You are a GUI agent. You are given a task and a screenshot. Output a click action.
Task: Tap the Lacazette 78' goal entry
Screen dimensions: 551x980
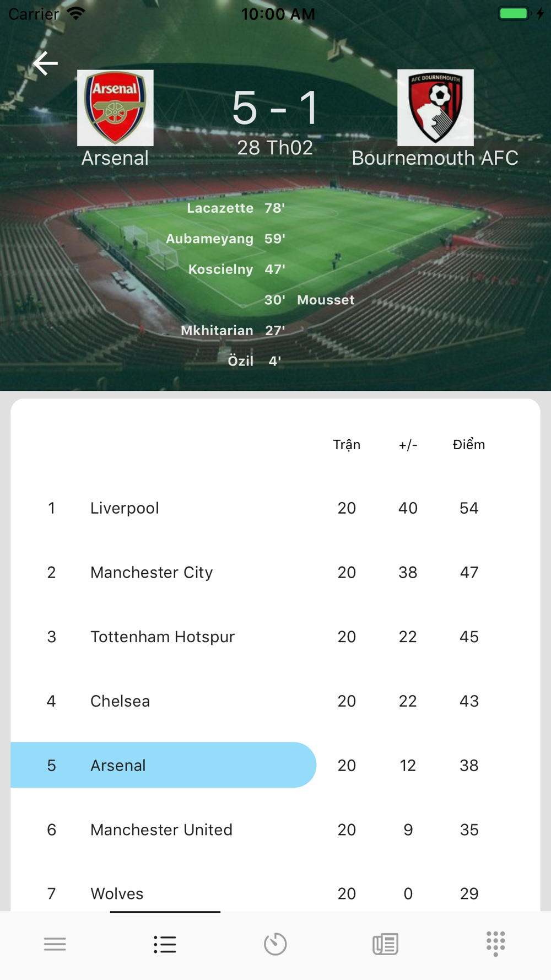[x=236, y=208]
